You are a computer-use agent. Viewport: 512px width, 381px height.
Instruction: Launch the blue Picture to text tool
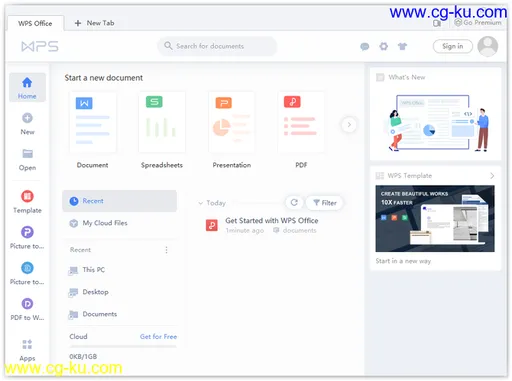pos(27,268)
